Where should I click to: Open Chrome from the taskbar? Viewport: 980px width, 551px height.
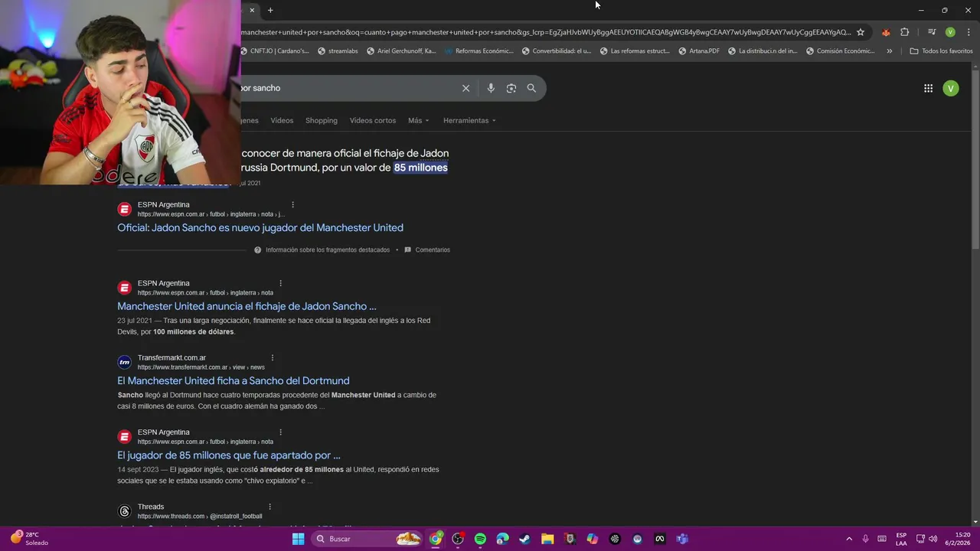pos(436,539)
